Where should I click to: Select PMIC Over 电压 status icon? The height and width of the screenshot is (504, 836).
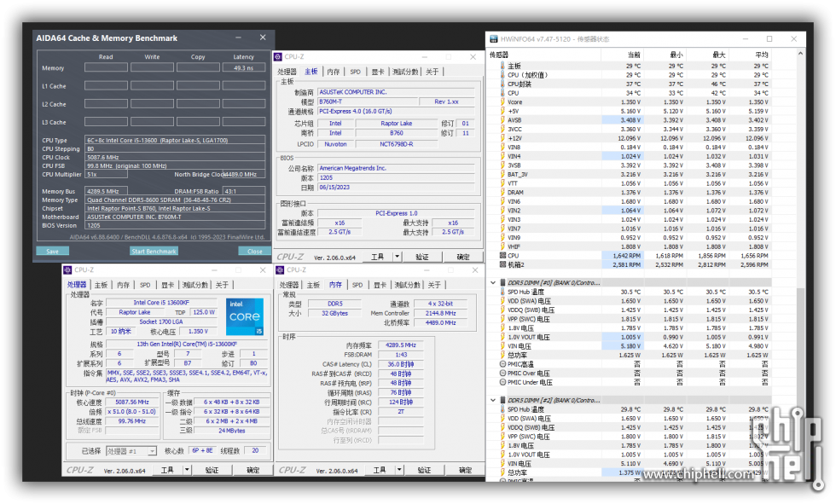coord(502,373)
